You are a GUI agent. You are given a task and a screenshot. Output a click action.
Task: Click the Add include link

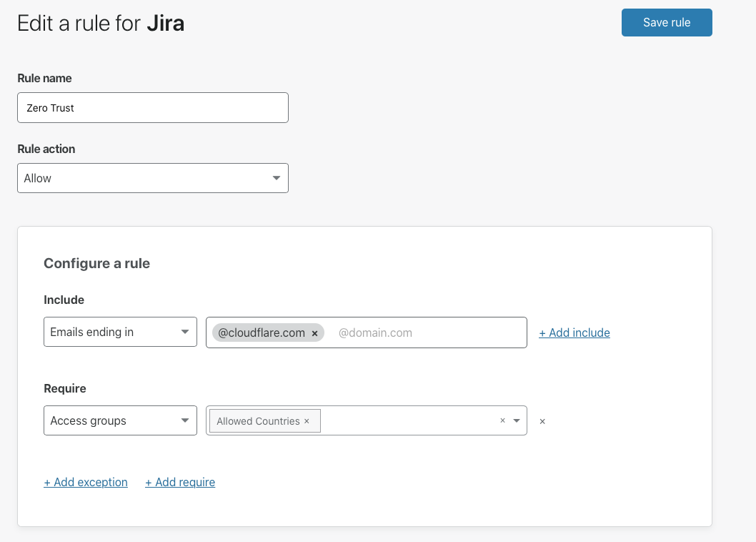[575, 332]
